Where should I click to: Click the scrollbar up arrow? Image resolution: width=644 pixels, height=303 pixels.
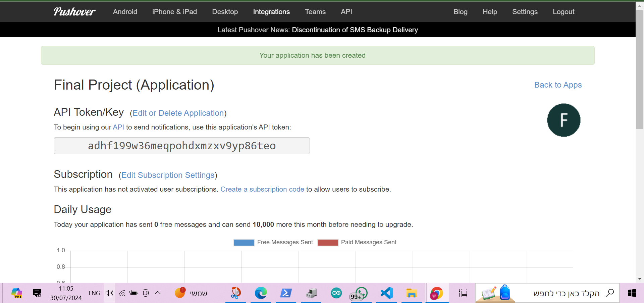[640, 6]
